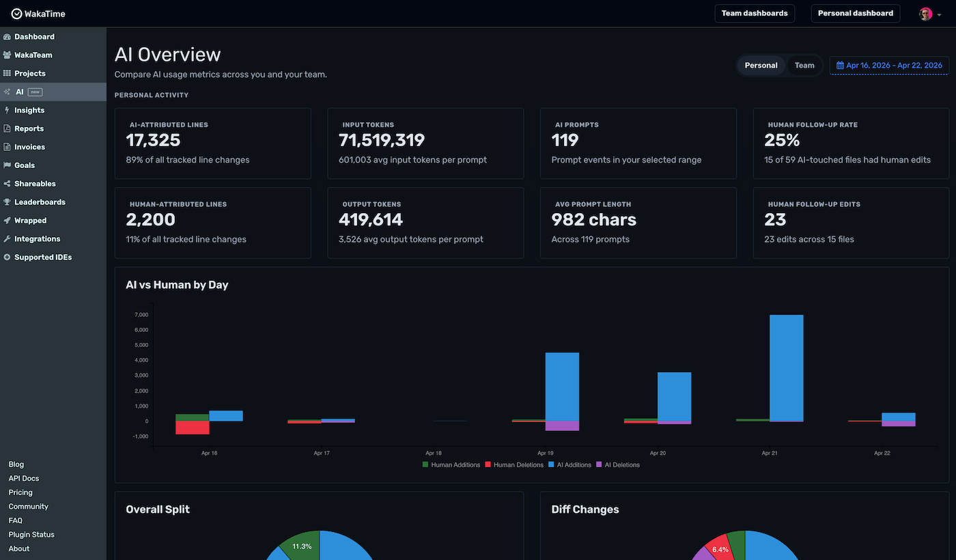Go to Reports in sidebar

[x=29, y=129]
